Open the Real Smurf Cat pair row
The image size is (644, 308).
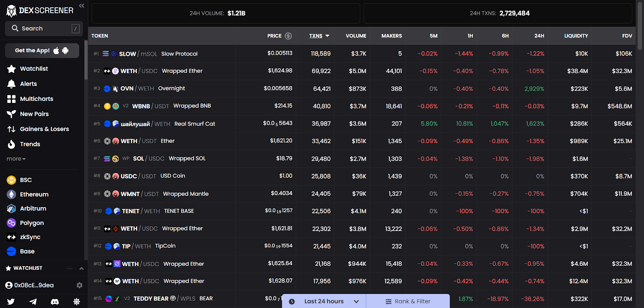click(362, 124)
